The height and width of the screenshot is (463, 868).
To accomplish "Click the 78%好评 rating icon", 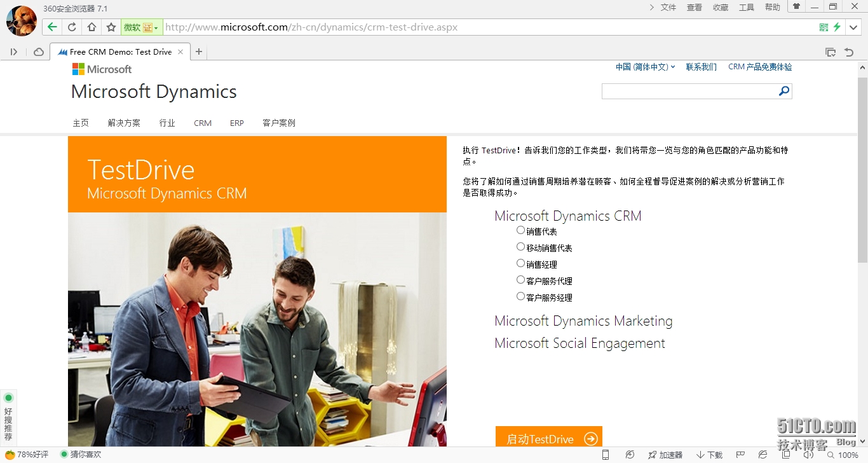I will point(27,455).
